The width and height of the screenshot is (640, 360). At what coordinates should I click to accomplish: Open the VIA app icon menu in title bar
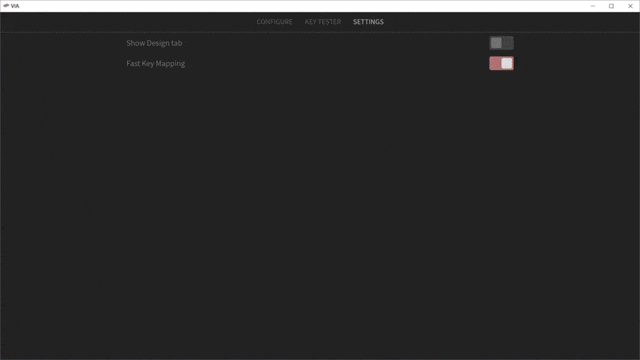pos(6,6)
